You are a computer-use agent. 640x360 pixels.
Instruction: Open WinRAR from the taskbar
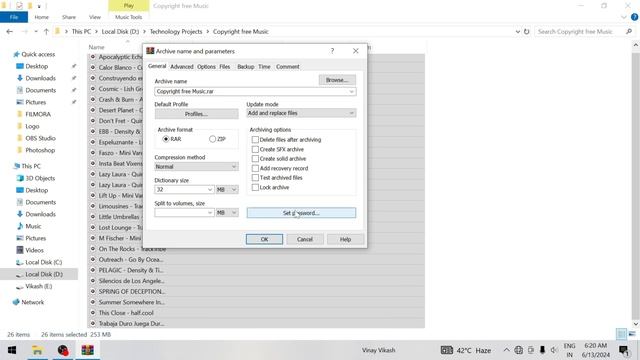[x=87, y=350]
